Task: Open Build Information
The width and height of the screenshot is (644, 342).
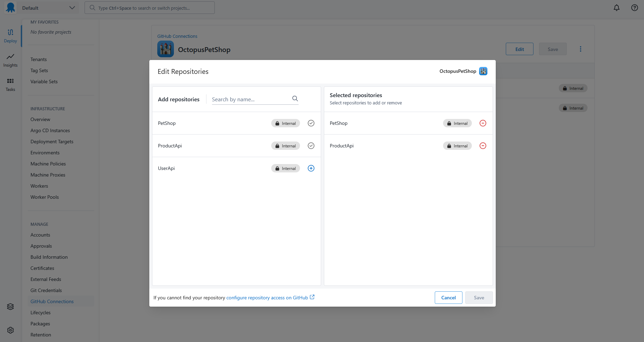Action: 49,257
